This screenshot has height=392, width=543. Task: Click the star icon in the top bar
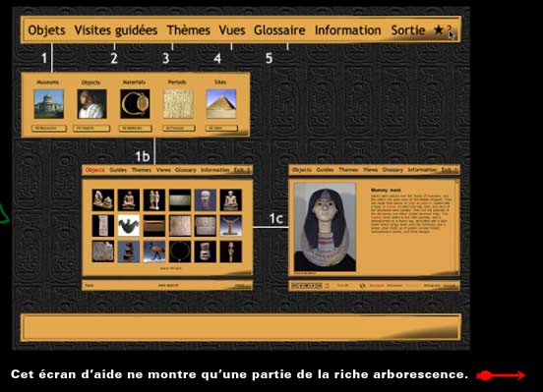439,30
